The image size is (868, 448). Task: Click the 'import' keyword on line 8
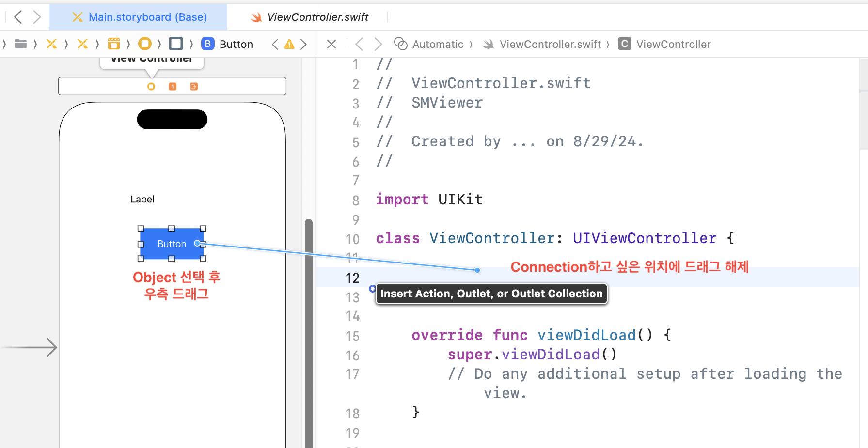[402, 200]
